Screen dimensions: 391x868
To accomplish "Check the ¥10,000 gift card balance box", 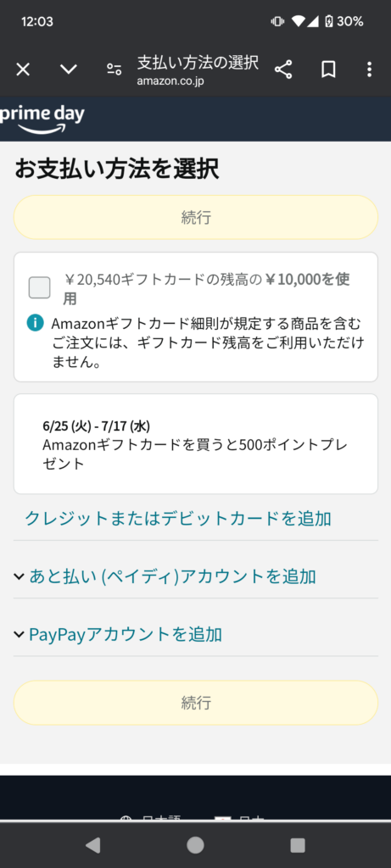I will pos(39,287).
